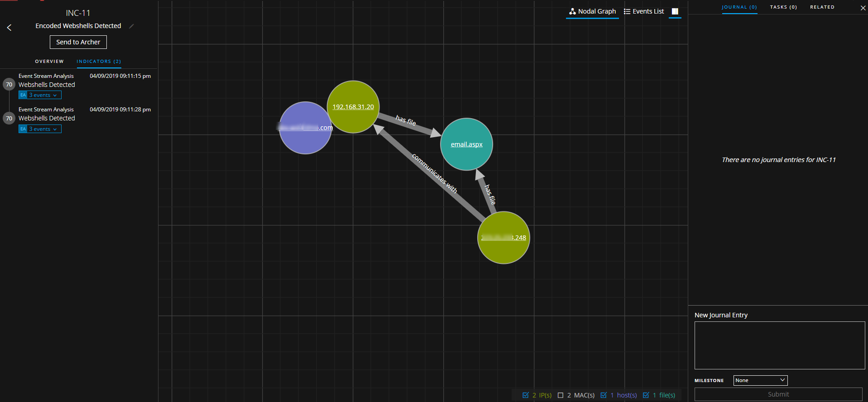The width and height of the screenshot is (868, 402).
Task: Uncheck the host(s) filter checkbox
Action: (x=604, y=395)
